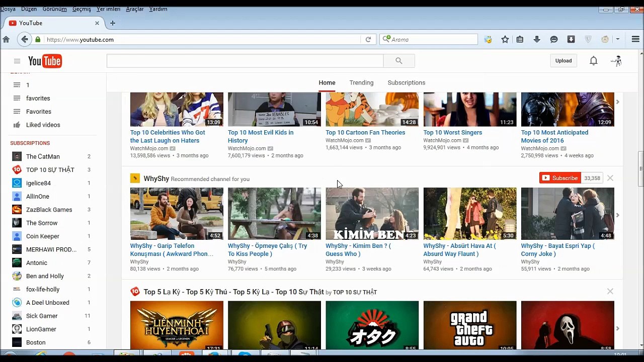Go back with the browser back arrow

point(24,39)
